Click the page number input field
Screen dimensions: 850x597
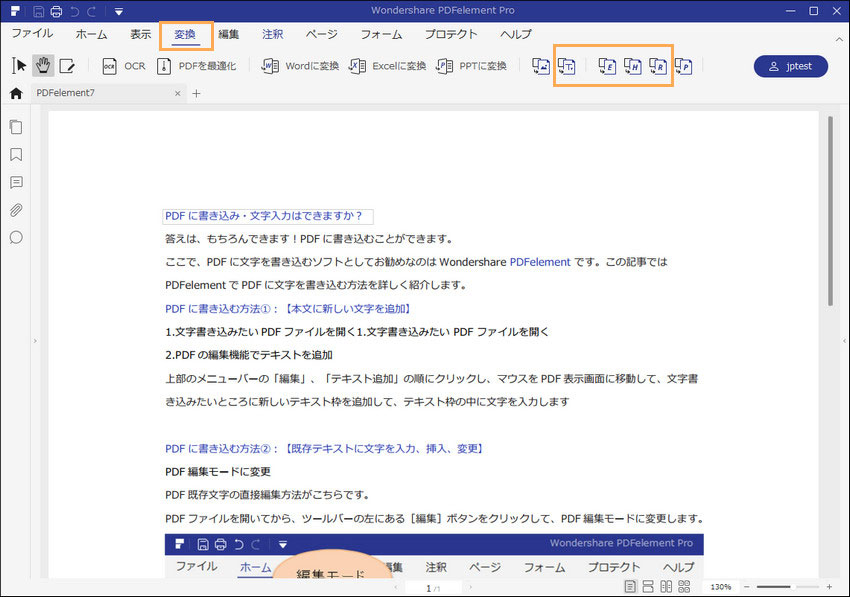point(433,588)
